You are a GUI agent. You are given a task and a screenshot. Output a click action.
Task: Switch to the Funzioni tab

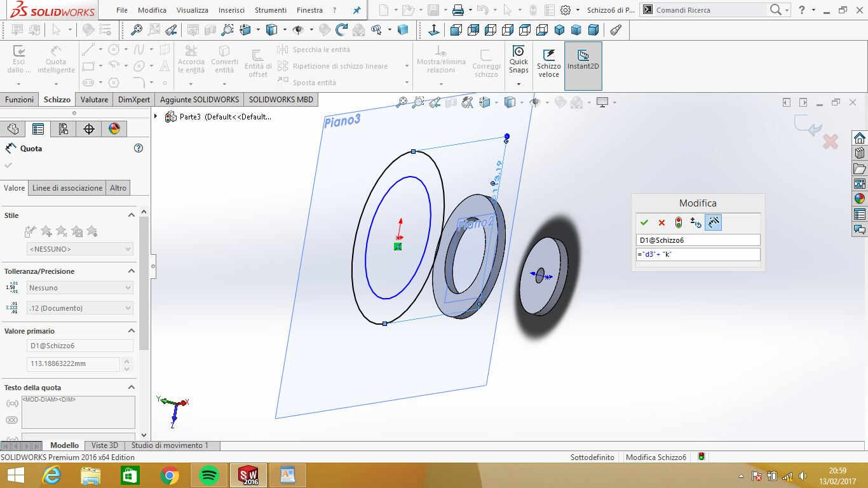[20, 100]
